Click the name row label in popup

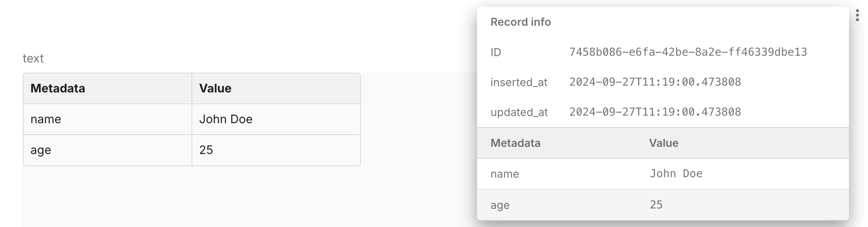(x=505, y=174)
